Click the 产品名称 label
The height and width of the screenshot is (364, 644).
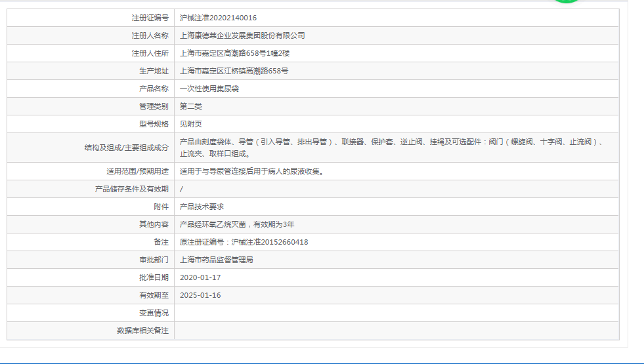click(x=154, y=89)
